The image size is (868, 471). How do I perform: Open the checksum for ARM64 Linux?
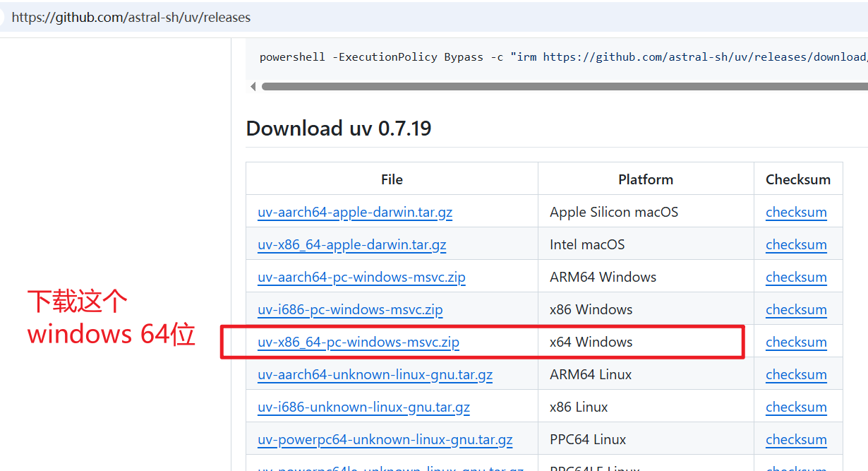[x=796, y=375]
